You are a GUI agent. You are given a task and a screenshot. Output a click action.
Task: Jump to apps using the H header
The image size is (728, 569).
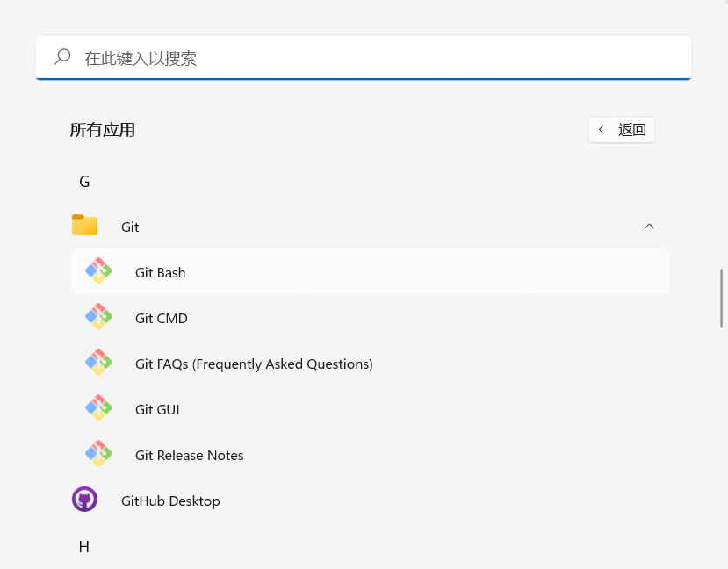pos(84,546)
